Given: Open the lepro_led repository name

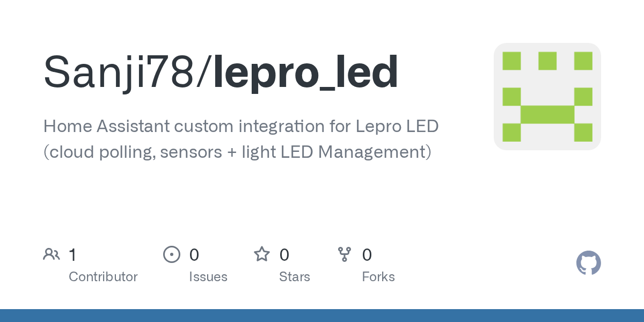Looking at the screenshot, I should pyautogui.click(x=306, y=72).
